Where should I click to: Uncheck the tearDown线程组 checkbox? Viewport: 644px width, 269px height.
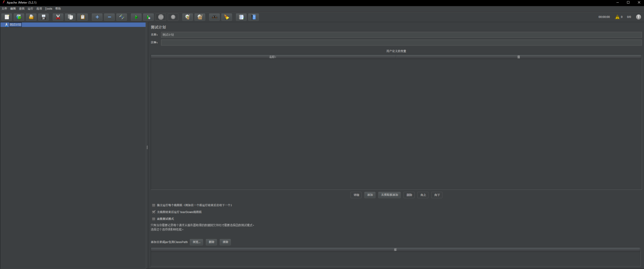tap(154, 212)
